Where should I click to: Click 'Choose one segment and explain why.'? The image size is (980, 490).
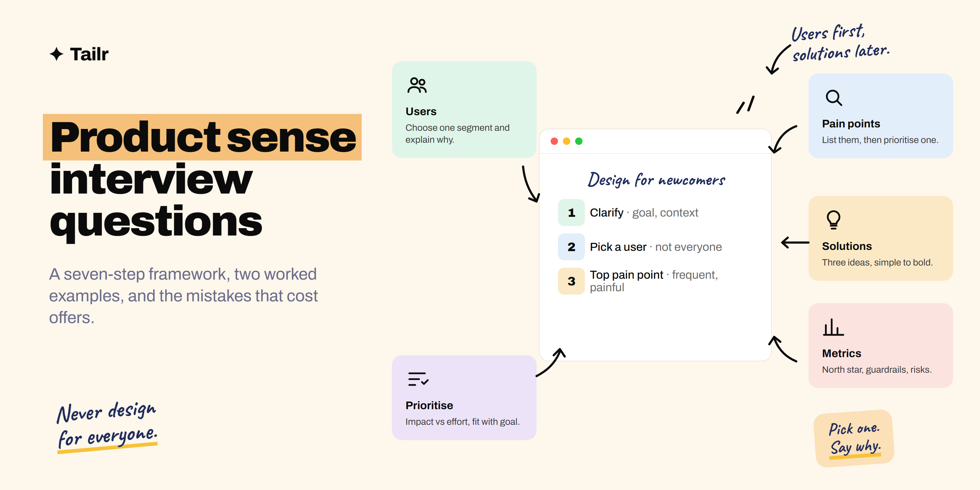pyautogui.click(x=457, y=134)
